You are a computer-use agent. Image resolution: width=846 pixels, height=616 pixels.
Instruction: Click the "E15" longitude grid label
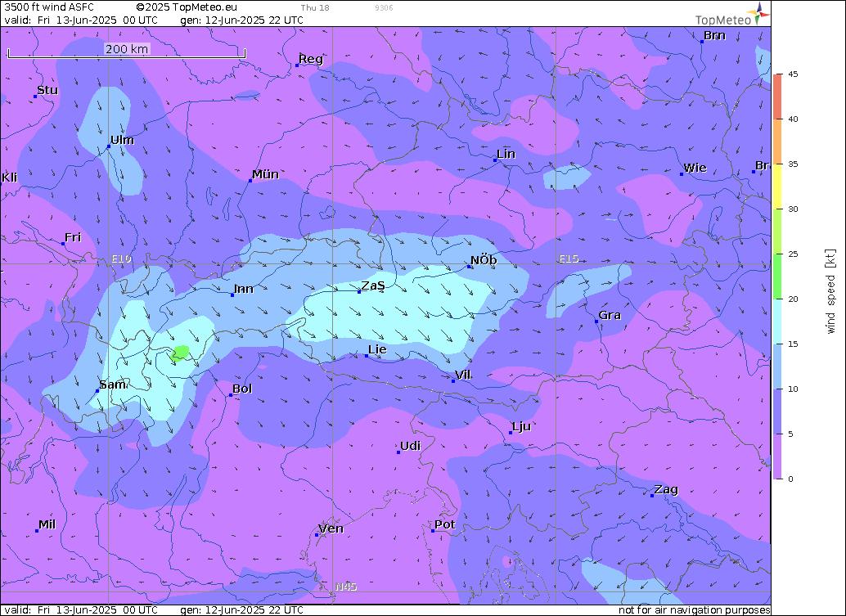pyautogui.click(x=569, y=259)
